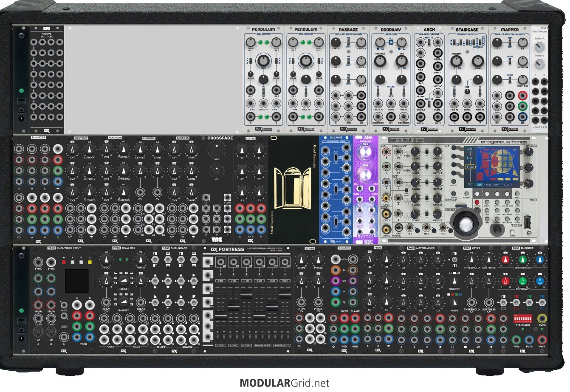
Task: Turn the Ribbons CENTER knob
Action: coord(140,149)
